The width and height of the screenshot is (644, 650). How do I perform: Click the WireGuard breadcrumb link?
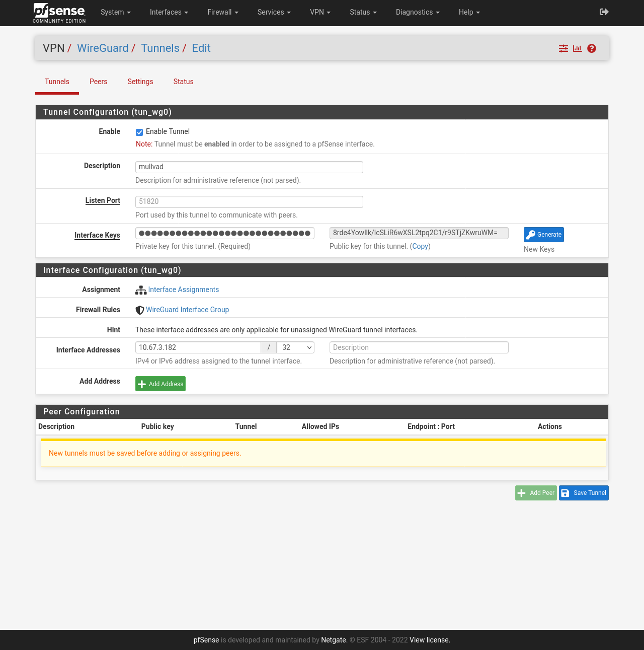point(103,48)
